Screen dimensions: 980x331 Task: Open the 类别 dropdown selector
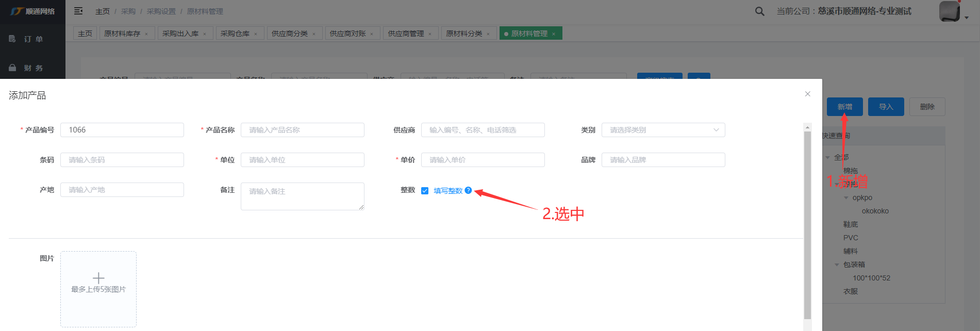pos(663,130)
